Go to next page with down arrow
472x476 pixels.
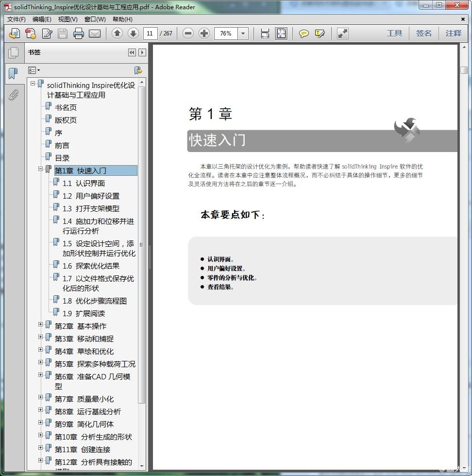click(133, 34)
